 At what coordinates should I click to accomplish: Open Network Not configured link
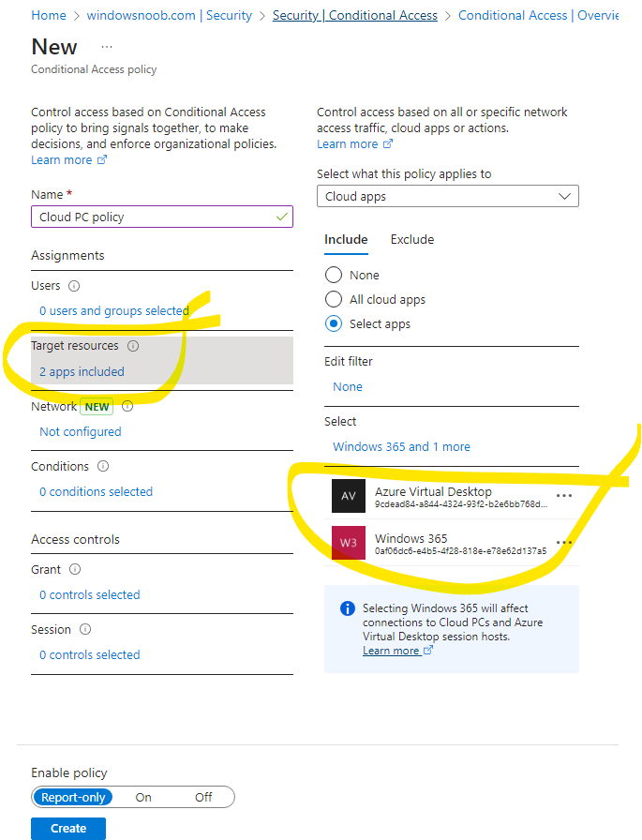coord(81,432)
